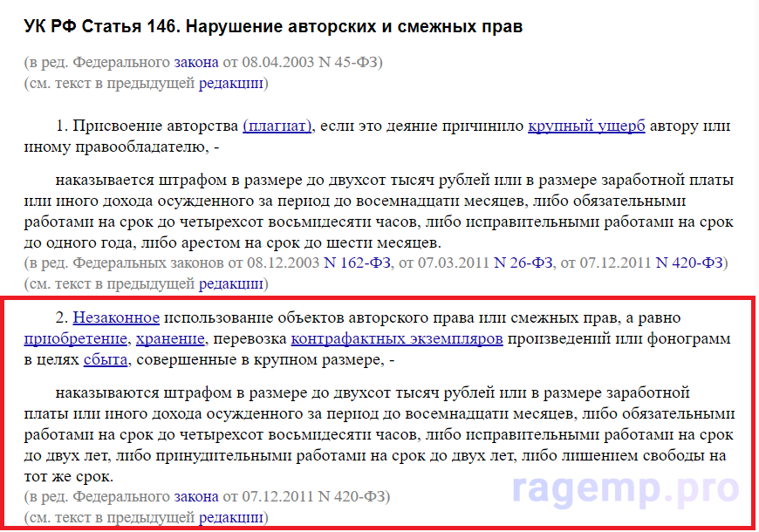Screen dimensions: 759x532
Task: Click the part 1 'Присвоение авторства' text
Action: tap(157, 126)
